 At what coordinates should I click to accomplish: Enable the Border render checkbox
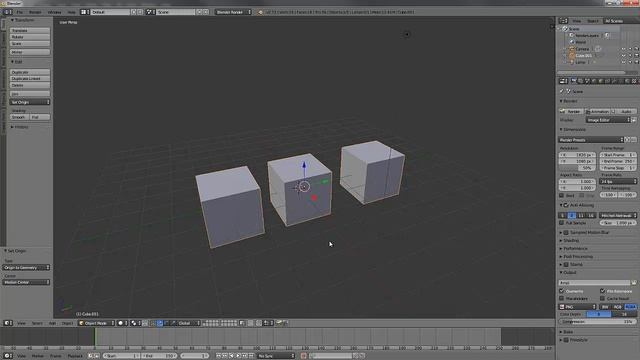(x=562, y=196)
